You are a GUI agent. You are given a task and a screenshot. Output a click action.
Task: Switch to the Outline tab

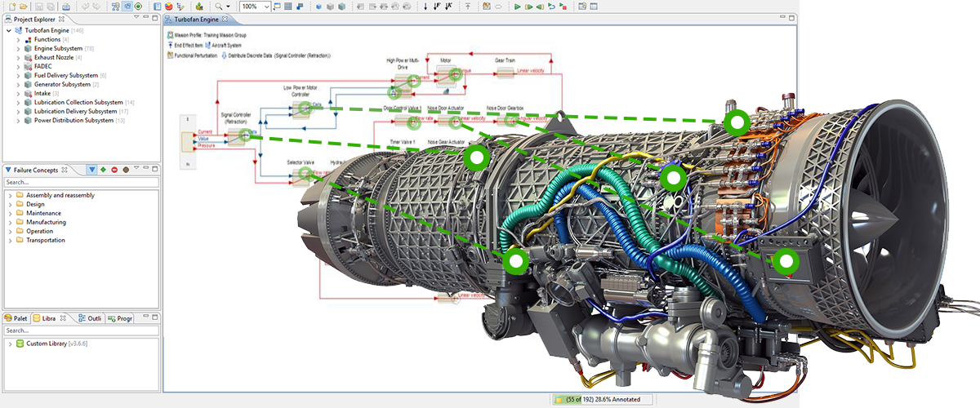pyautogui.click(x=88, y=318)
